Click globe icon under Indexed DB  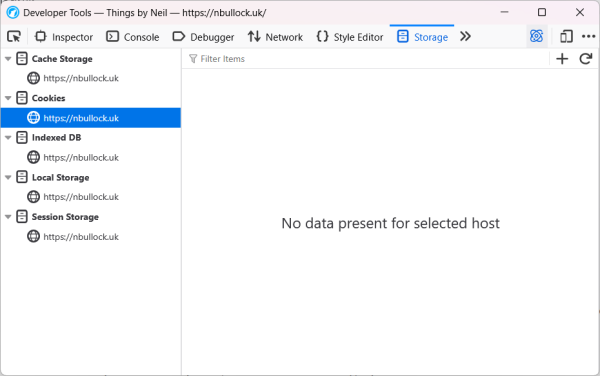[33, 158]
